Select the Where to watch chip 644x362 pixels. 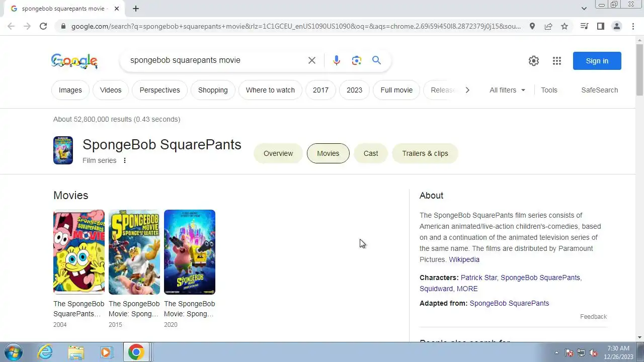tap(270, 90)
